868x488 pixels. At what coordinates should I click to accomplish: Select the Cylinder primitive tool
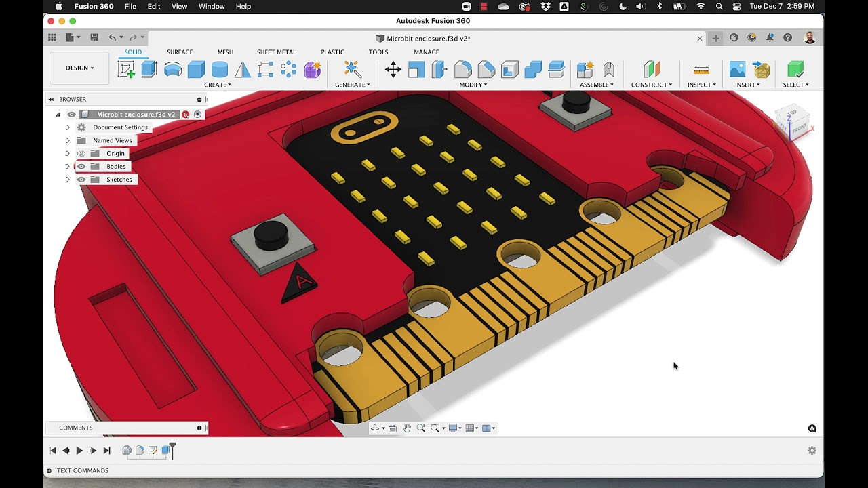pos(219,69)
